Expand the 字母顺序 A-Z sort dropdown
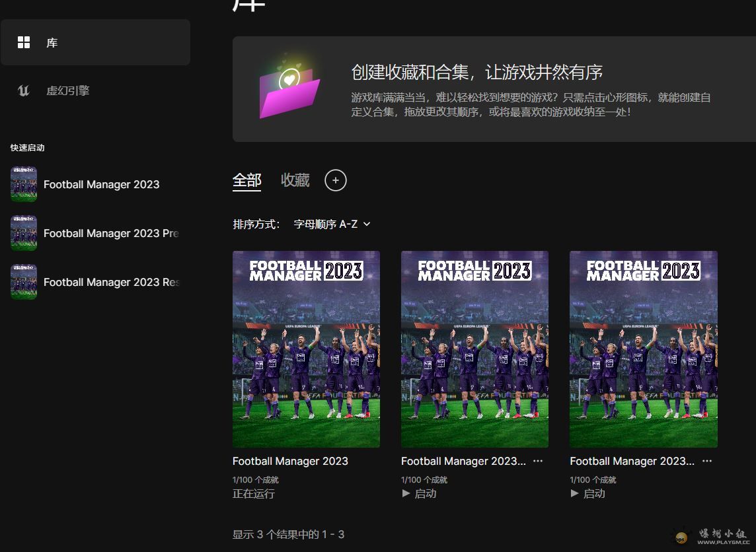 [x=332, y=224]
